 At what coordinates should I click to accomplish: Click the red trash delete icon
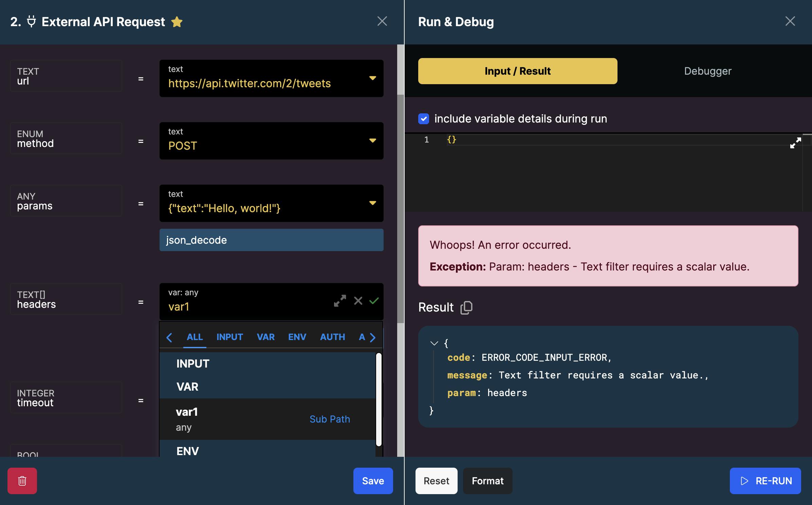pos(22,481)
